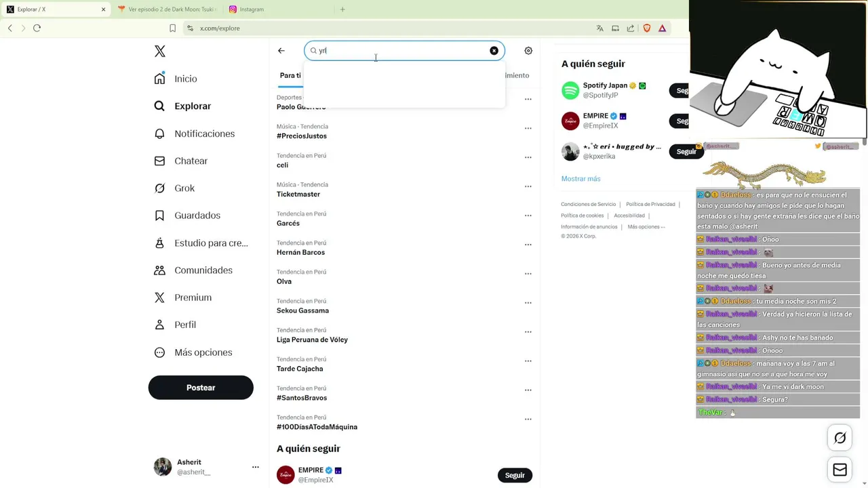
Task: Open Inicio from the sidebar
Action: [176, 79]
